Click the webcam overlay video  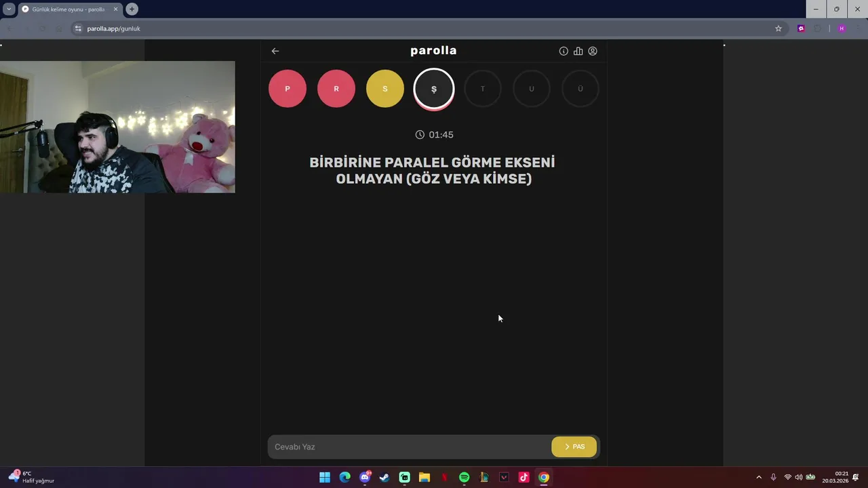pos(117,127)
